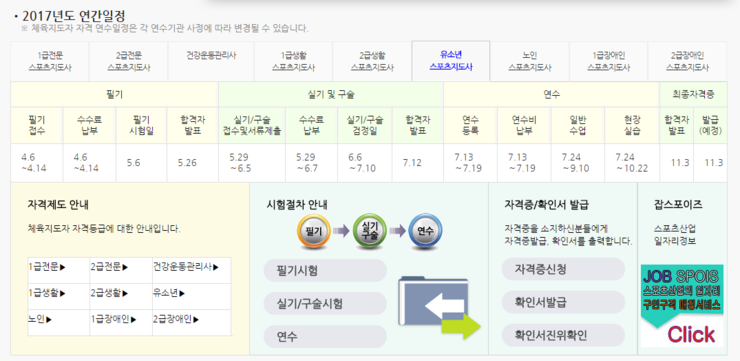Click the 시험절차 안내 heading
The image size is (740, 361).
[297, 205]
